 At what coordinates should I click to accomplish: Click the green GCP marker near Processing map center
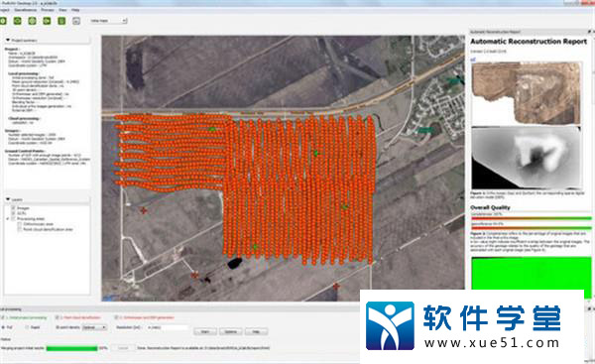tap(315, 153)
